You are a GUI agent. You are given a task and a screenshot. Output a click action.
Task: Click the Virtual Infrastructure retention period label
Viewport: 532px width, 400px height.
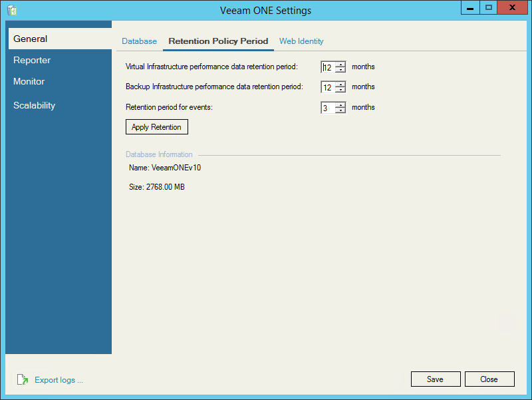[211, 67]
